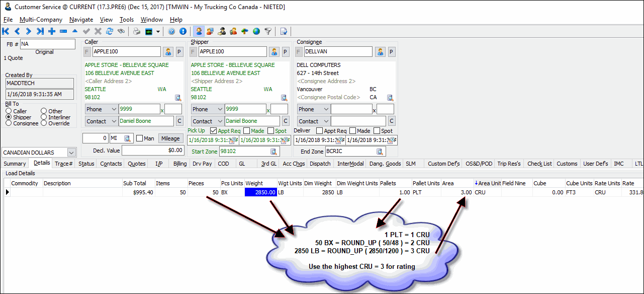Open Shipper client lookup person icon
Viewport: 644px width, 294px height.
pyautogui.click(x=274, y=52)
